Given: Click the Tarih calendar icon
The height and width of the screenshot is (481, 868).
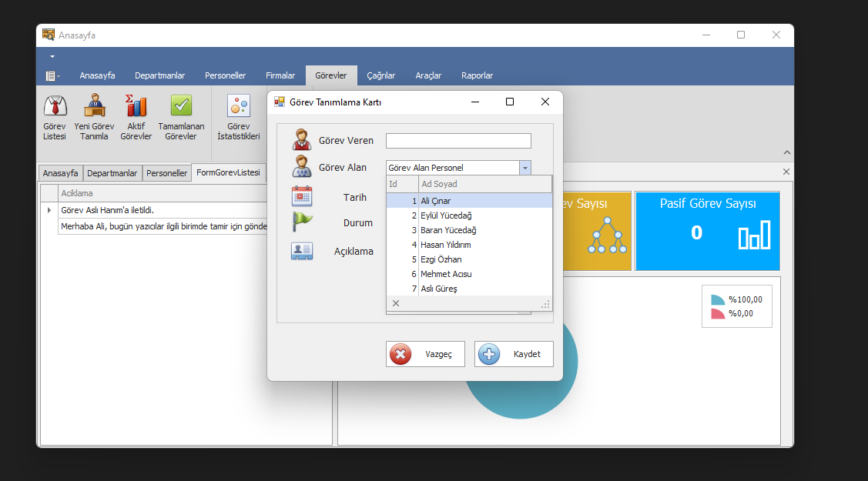Looking at the screenshot, I should (x=302, y=196).
